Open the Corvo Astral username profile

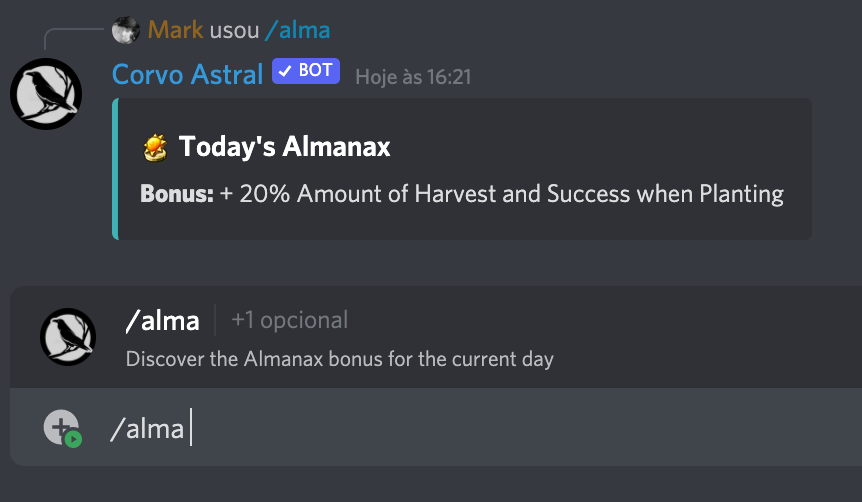187,74
